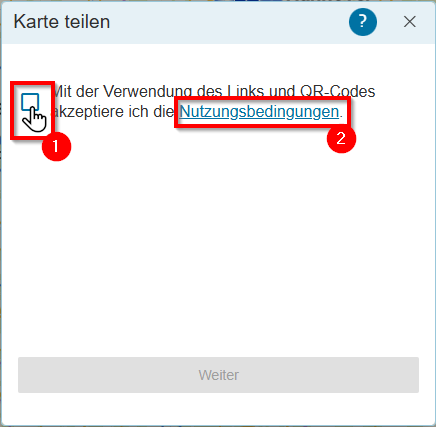Click the Karte teilen title text
The image size is (436, 427).
pos(62,22)
